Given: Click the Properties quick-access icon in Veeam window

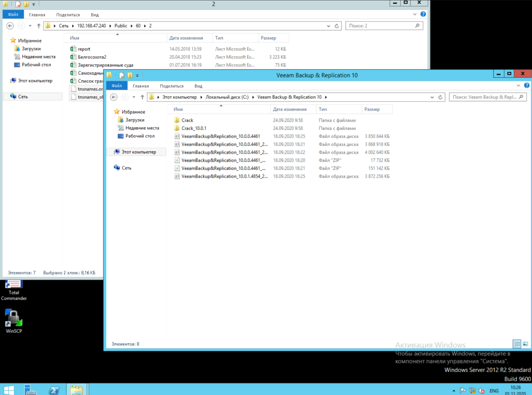Looking at the screenshot, I should pos(122,75).
